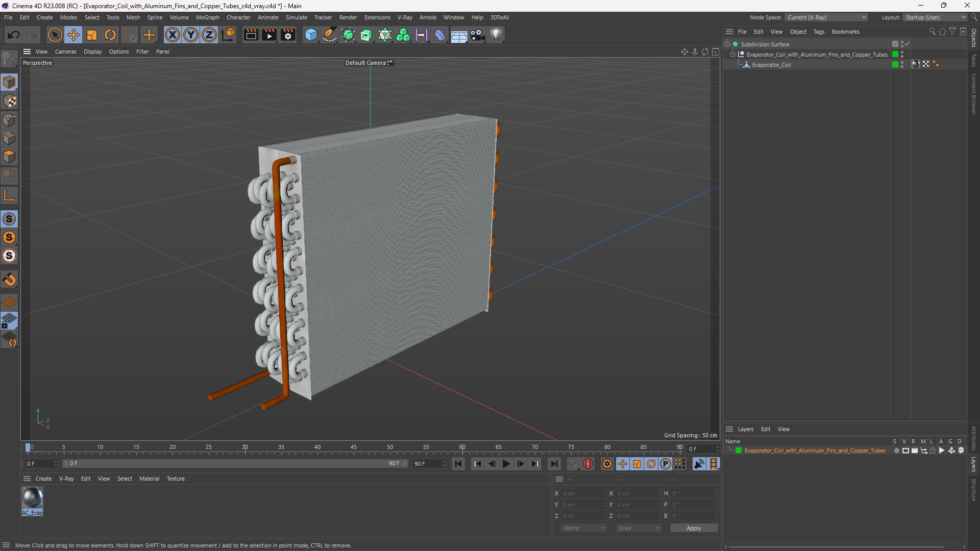Open the World coordinate system dropdown
The width and height of the screenshot is (980, 551).
click(x=584, y=528)
